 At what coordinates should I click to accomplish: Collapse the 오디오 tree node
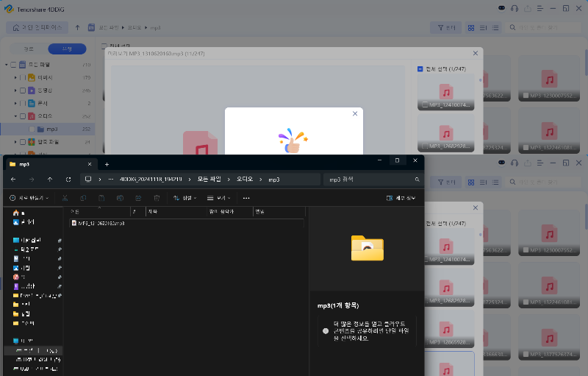[15, 116]
